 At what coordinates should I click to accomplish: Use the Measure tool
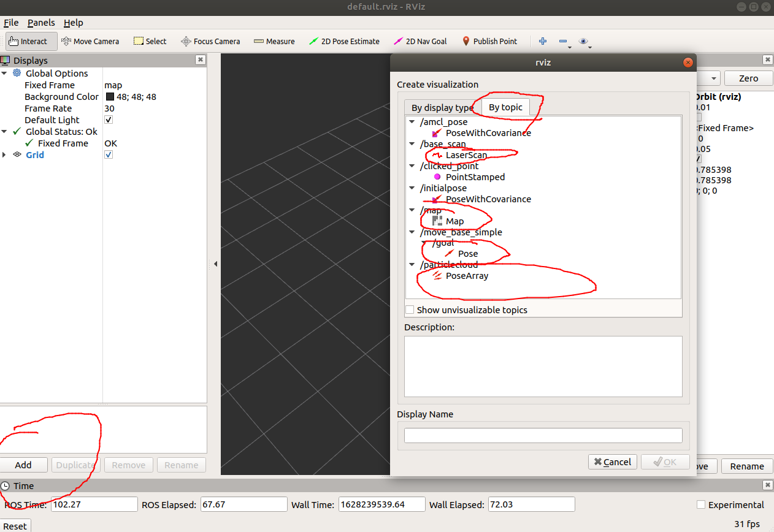coord(274,41)
